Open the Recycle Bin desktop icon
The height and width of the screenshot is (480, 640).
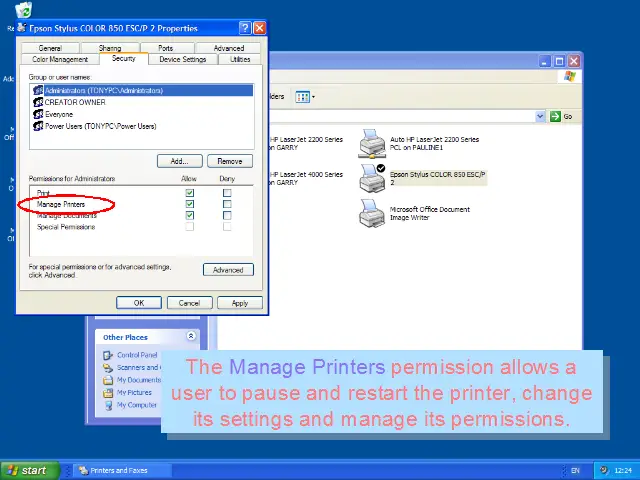click(23, 10)
